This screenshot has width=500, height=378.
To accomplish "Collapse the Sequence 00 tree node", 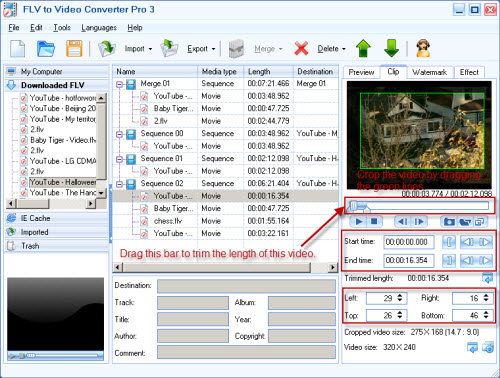I will tap(119, 134).
